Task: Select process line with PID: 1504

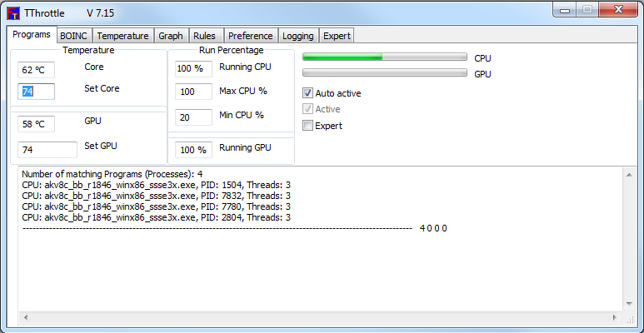Action: point(157,185)
